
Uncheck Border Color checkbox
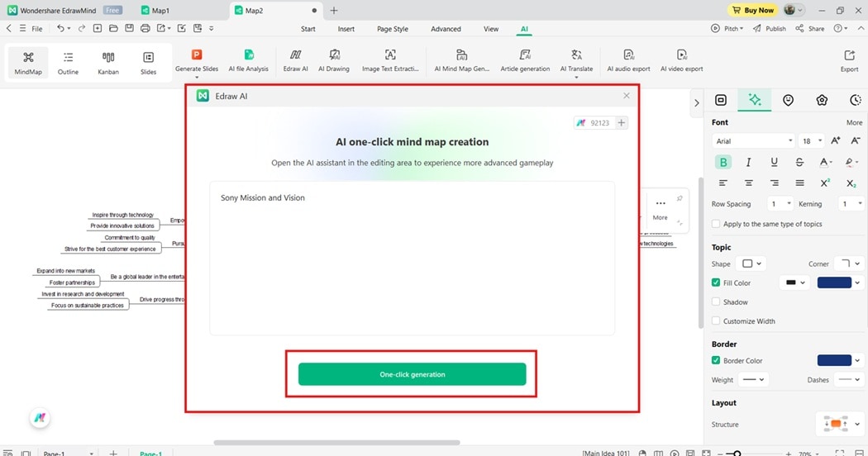[716, 360]
